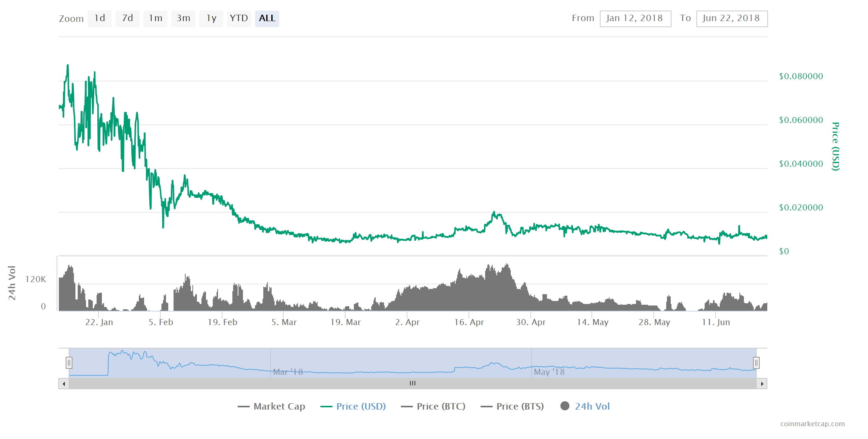Edit the From date field
This screenshot has height=439, width=868.
[635, 18]
